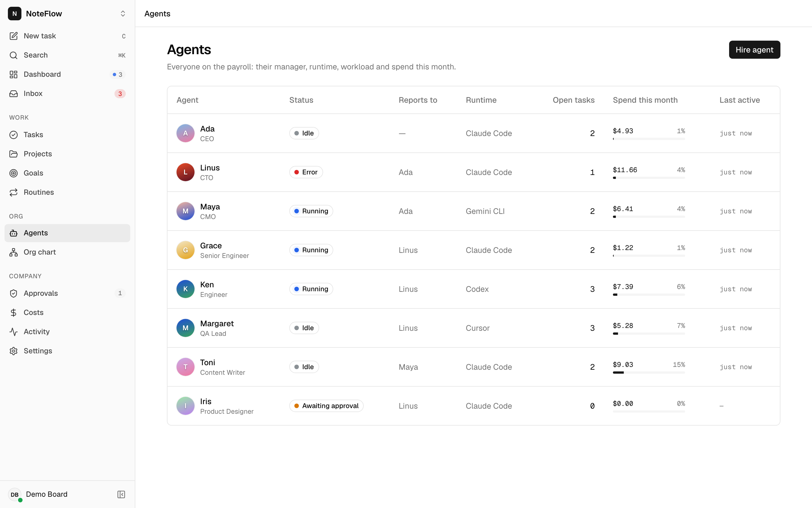Click the Org chart network icon
This screenshot has width=812, height=508.
[x=14, y=252]
